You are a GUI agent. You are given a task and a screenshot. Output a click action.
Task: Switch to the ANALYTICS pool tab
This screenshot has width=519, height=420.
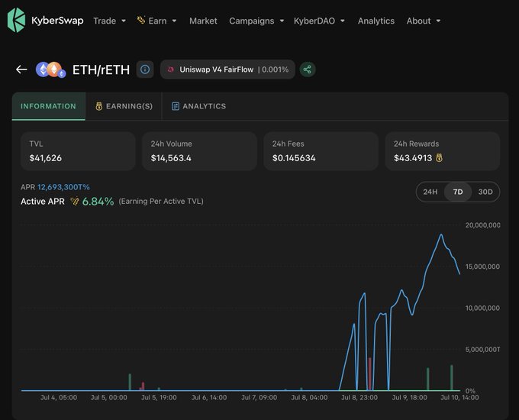tap(198, 106)
